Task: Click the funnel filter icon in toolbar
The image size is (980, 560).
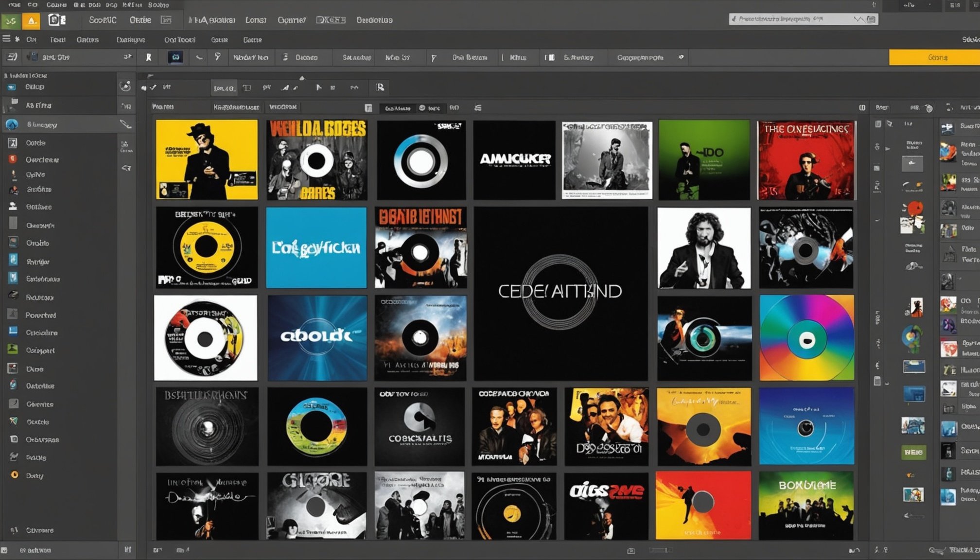Action: 217,57
